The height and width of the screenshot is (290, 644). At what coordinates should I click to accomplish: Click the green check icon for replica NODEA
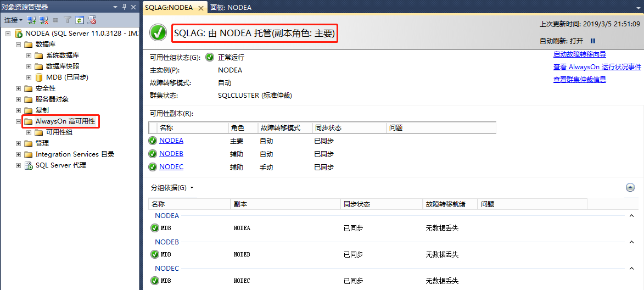(x=153, y=141)
